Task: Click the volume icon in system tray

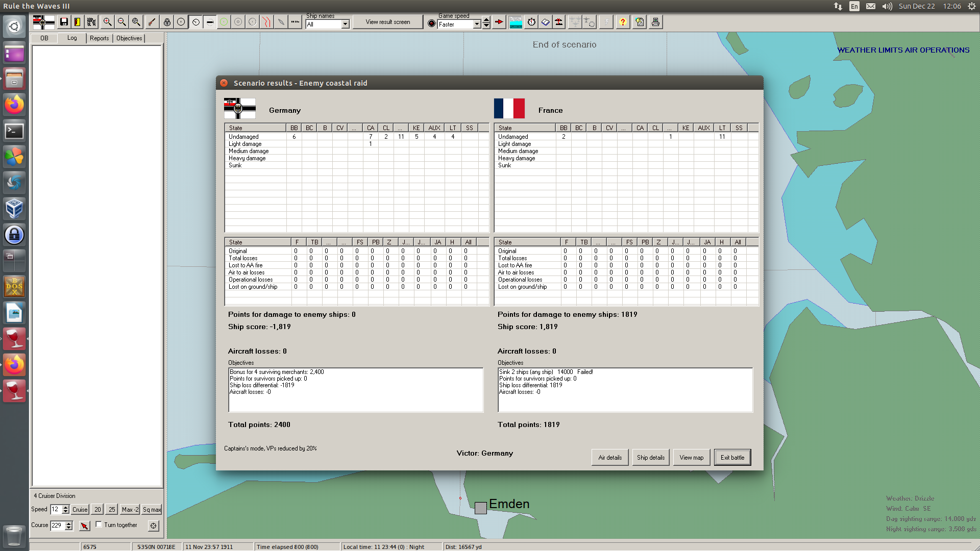Action: [x=887, y=6]
